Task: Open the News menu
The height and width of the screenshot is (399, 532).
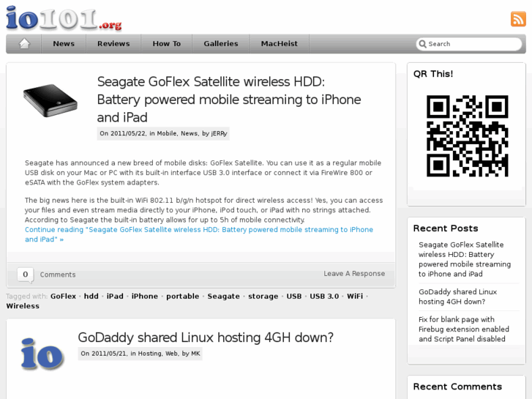Action: 64,44
